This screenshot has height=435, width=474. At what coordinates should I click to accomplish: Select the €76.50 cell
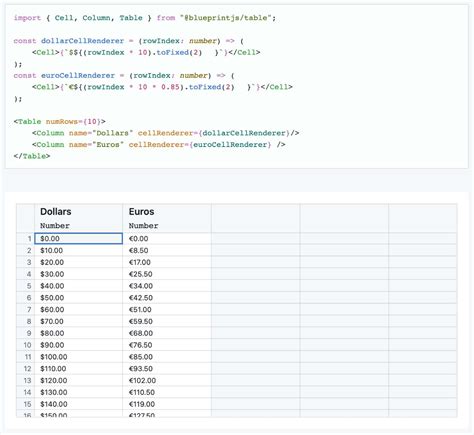[167, 345]
